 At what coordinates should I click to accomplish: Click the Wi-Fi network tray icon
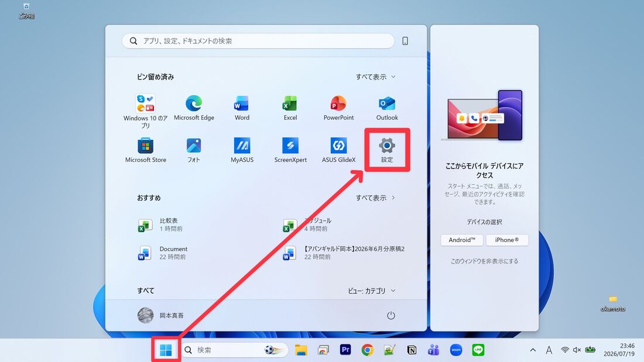click(565, 350)
